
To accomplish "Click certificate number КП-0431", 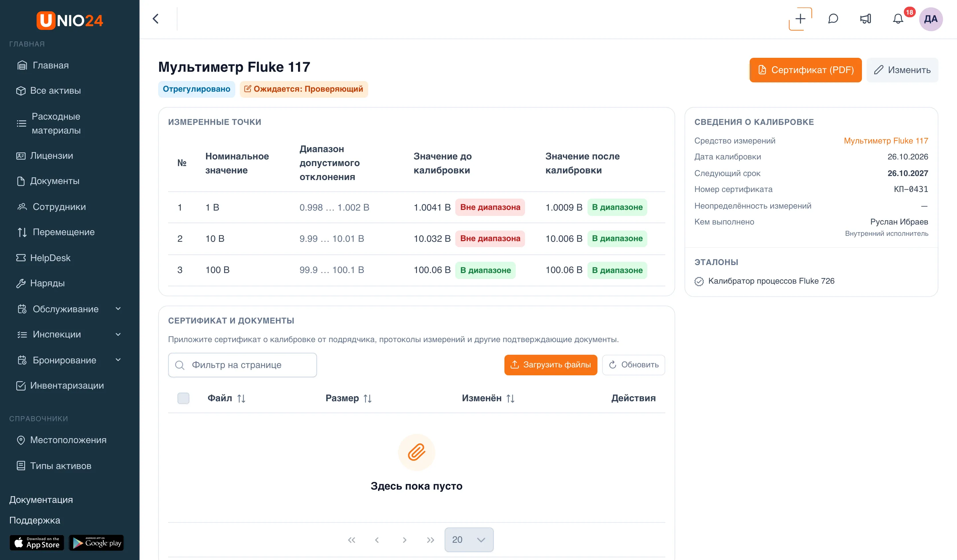I will 911,189.
